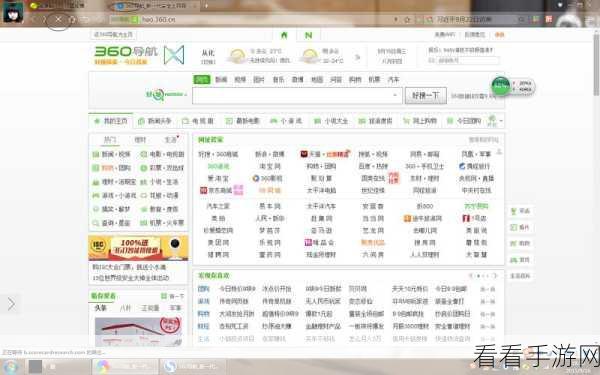
Task: Open the ISC 100% banner
Action: click(x=138, y=248)
